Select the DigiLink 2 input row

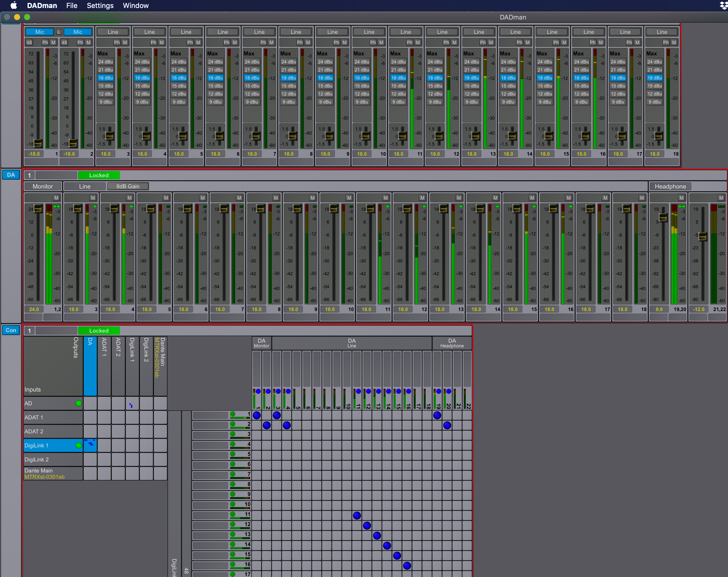click(x=53, y=459)
